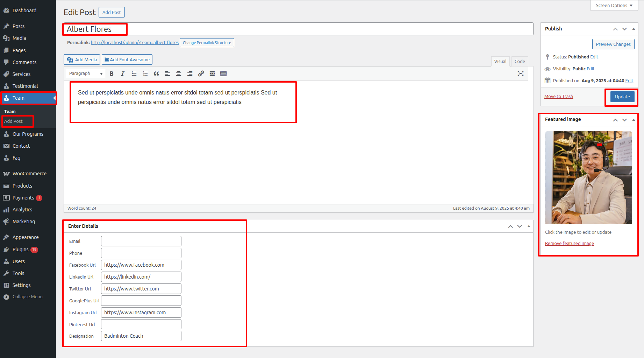Click the Add Media button
Screen dimensions: 644x358
tap(82, 59)
